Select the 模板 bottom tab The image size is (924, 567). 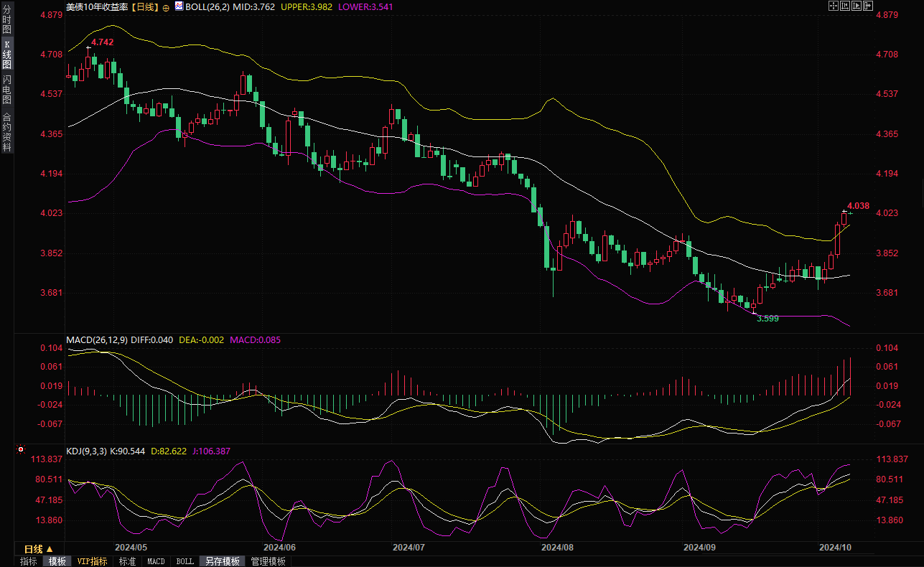coord(57,561)
